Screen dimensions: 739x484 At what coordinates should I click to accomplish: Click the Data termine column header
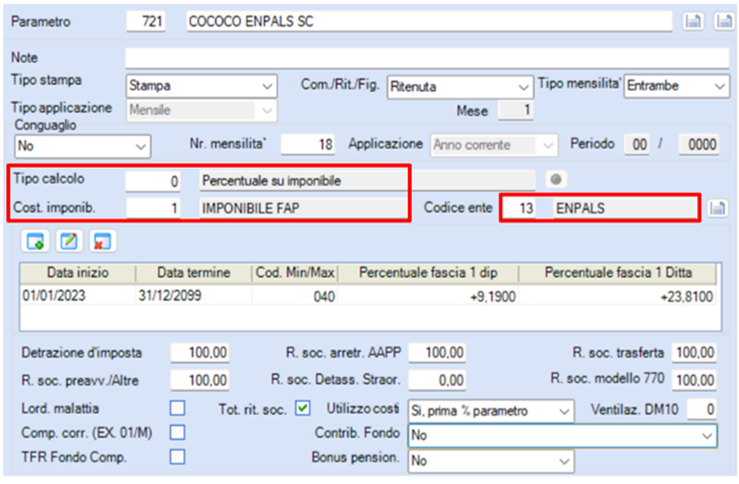tap(194, 273)
